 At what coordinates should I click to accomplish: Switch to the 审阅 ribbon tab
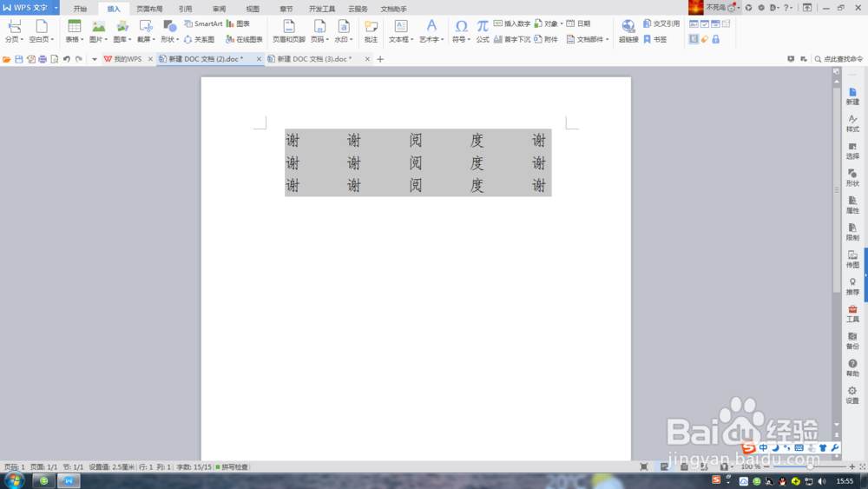coord(219,9)
